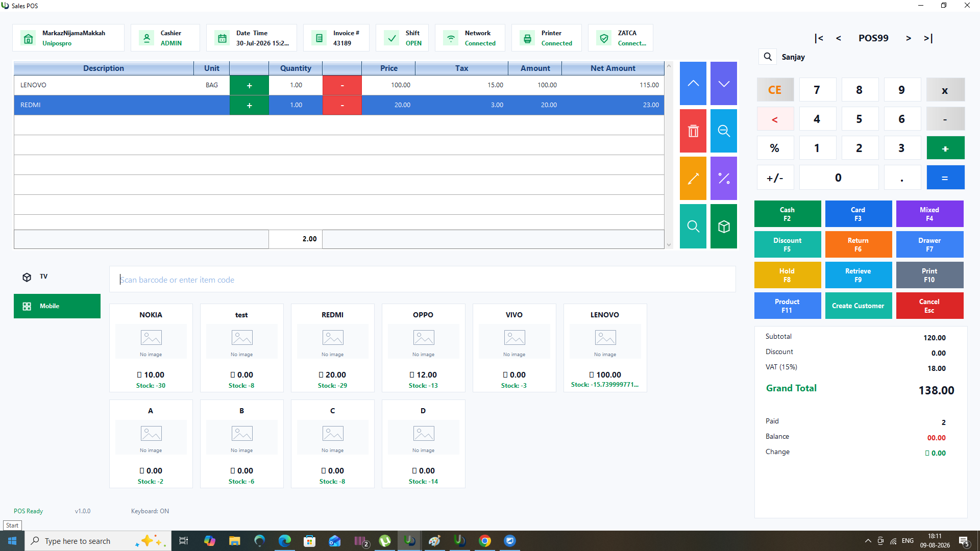980x551 pixels.
Task: Click the ZATCA shield icon
Action: [x=604, y=38]
